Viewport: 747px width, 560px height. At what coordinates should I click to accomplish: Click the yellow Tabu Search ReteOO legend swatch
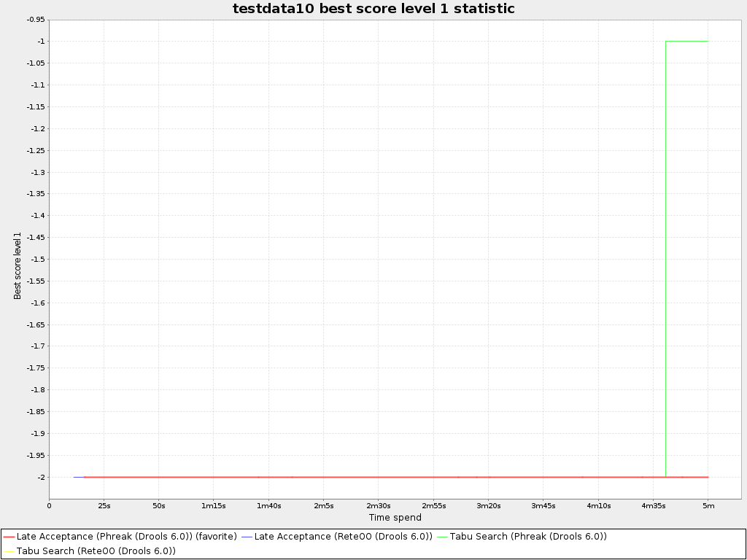(x=9, y=551)
